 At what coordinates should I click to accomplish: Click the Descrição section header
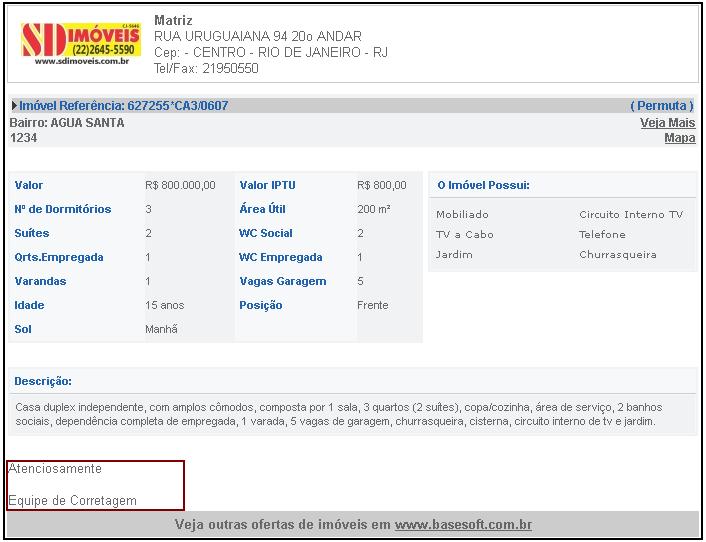43,382
